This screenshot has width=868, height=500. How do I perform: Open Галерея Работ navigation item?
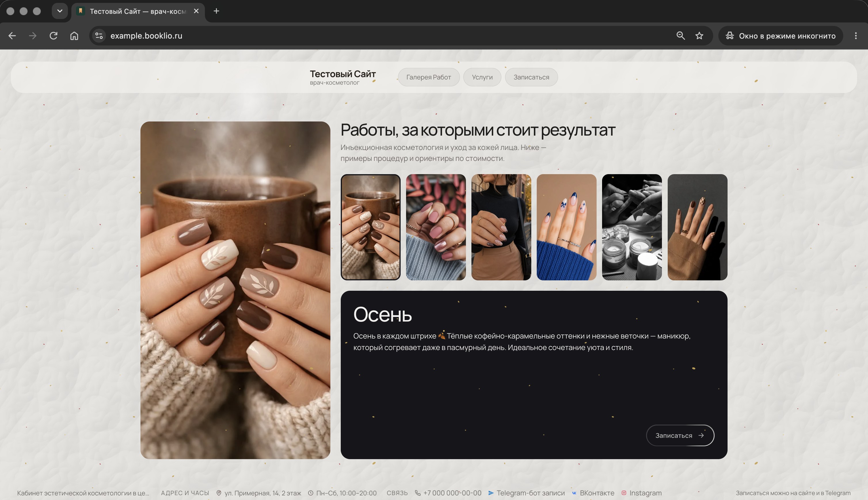[x=429, y=77]
